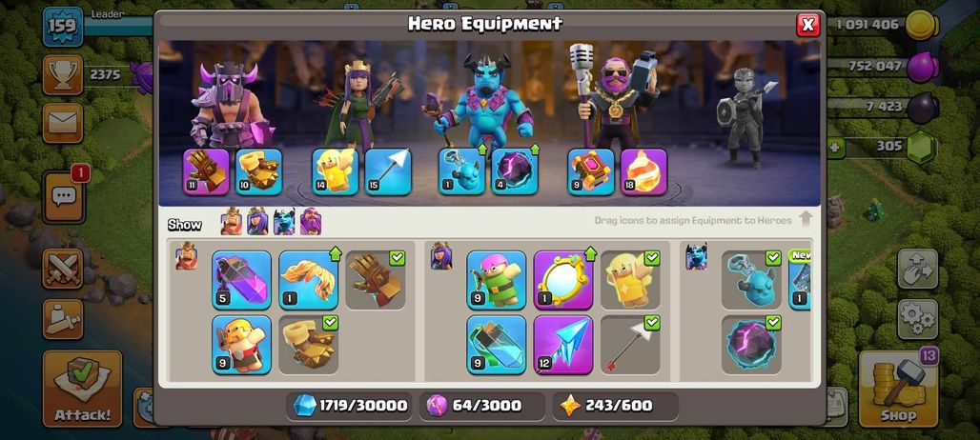The height and width of the screenshot is (440, 980).
Task: Click the Eternal Tome level 9 slot
Action: pyautogui.click(x=591, y=171)
